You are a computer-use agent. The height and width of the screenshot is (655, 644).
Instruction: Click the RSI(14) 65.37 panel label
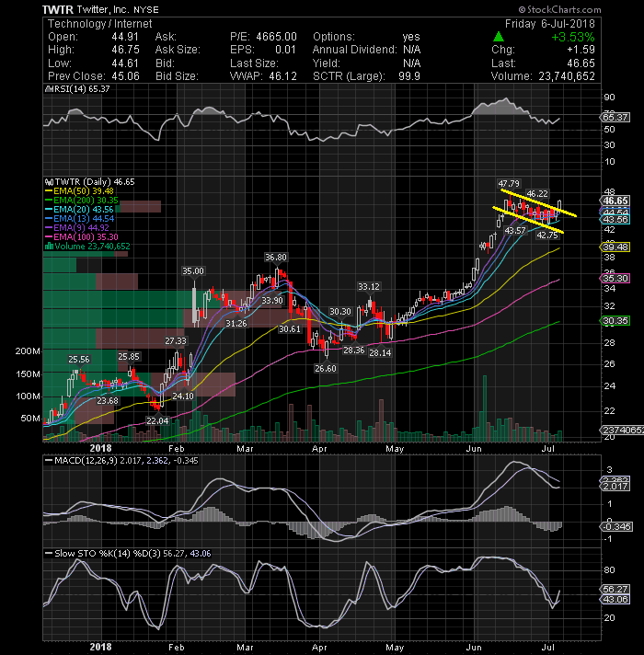[x=80, y=89]
